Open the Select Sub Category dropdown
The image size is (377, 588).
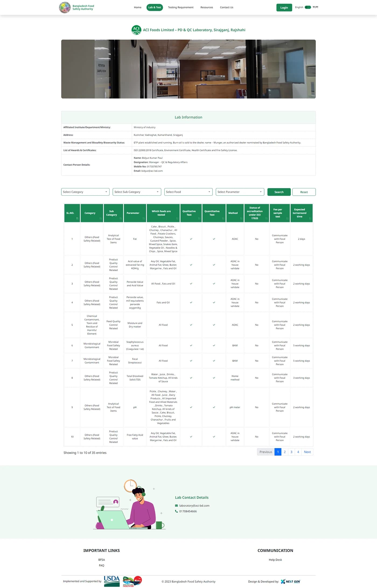[137, 192]
